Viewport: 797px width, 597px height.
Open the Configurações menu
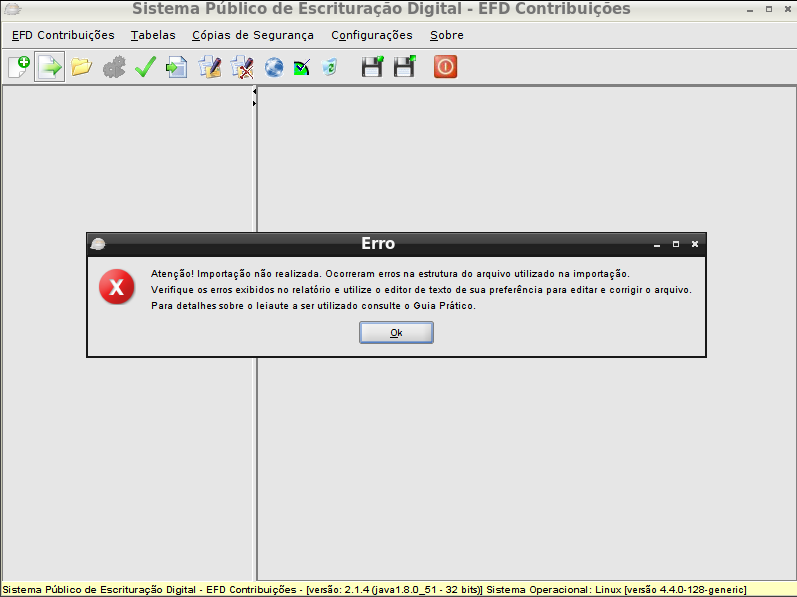372,35
